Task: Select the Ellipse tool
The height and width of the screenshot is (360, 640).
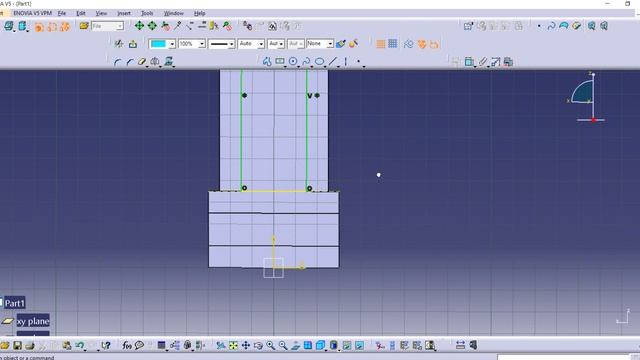Action: [320, 62]
